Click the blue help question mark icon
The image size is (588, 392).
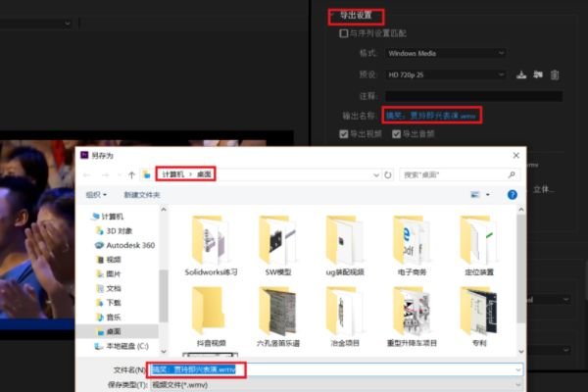pos(513,195)
